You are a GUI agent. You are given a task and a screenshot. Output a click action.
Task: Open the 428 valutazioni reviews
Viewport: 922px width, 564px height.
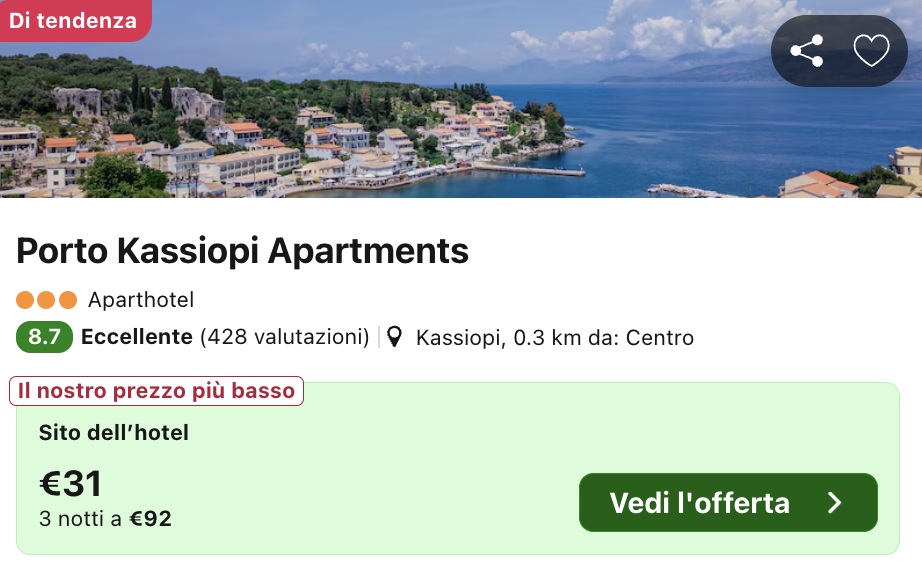click(285, 337)
